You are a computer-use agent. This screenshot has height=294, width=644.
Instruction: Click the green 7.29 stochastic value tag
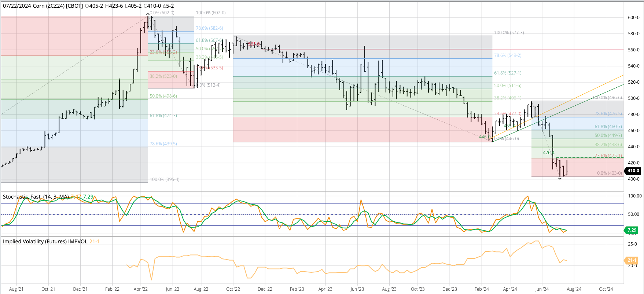click(632, 230)
